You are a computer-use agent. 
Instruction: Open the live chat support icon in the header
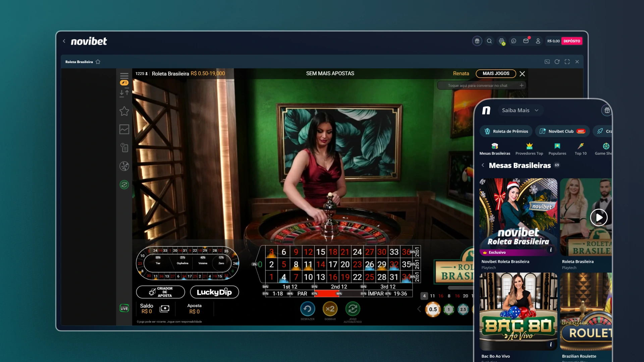pyautogui.click(x=514, y=41)
